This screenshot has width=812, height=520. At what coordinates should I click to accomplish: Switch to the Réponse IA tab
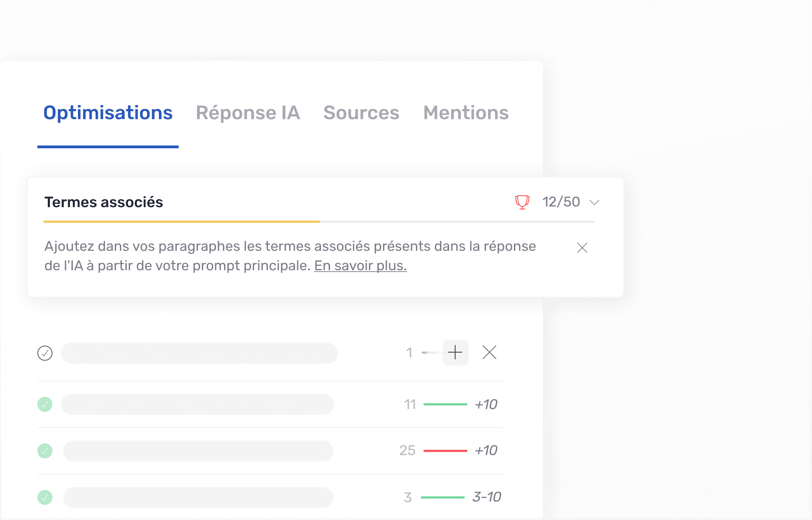click(248, 113)
